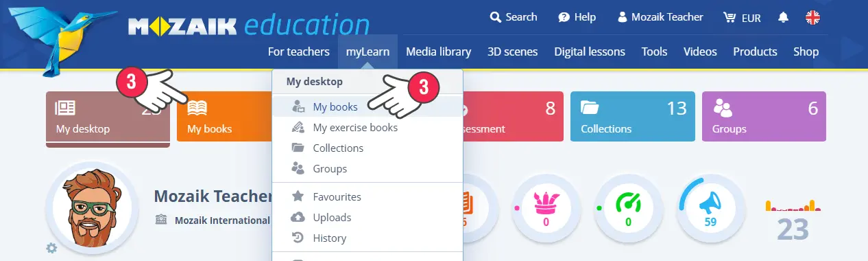
Task: Click the school building icon
Action: pos(162,220)
